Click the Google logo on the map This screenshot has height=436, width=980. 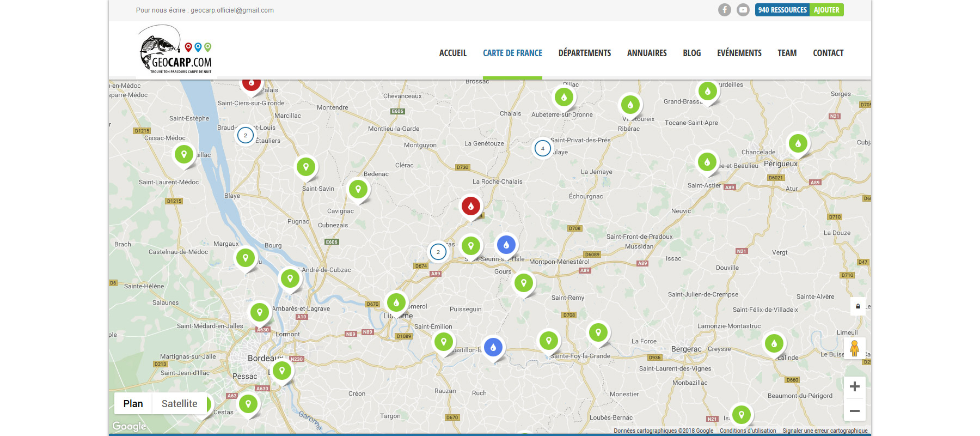[129, 426]
